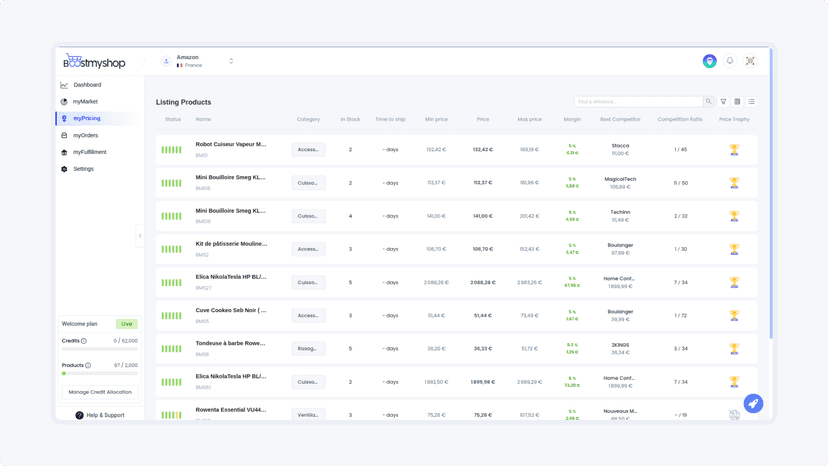Toggle fullscreen view icon
The image size is (828, 466).
tap(750, 61)
